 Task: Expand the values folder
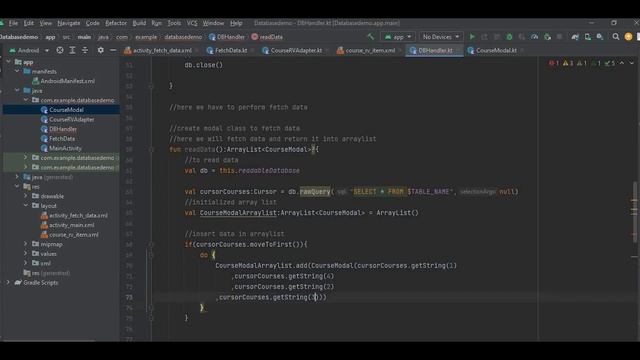coord(26,253)
